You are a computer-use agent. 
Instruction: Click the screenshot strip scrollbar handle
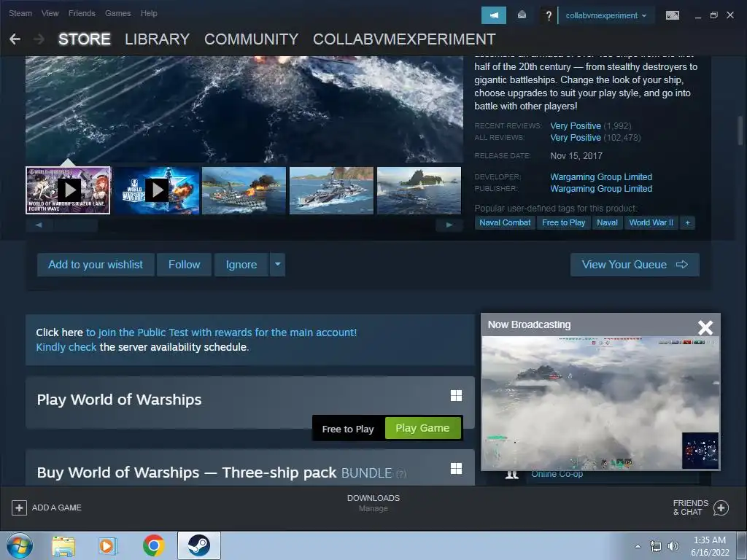(76, 225)
